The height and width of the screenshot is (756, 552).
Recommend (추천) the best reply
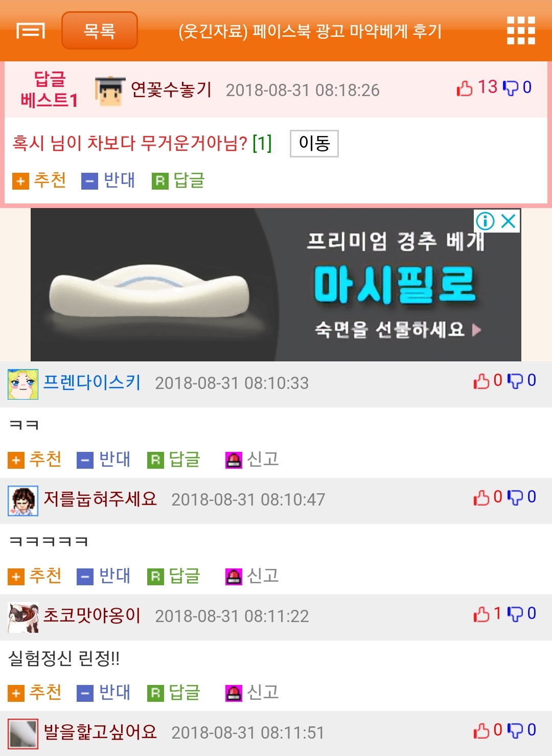tap(39, 180)
